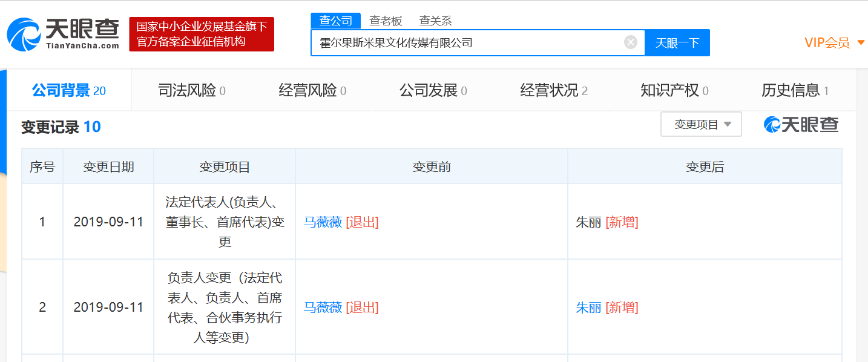Image resolution: width=868 pixels, height=362 pixels.
Task: Clear the search box with X icon
Action: tap(631, 42)
